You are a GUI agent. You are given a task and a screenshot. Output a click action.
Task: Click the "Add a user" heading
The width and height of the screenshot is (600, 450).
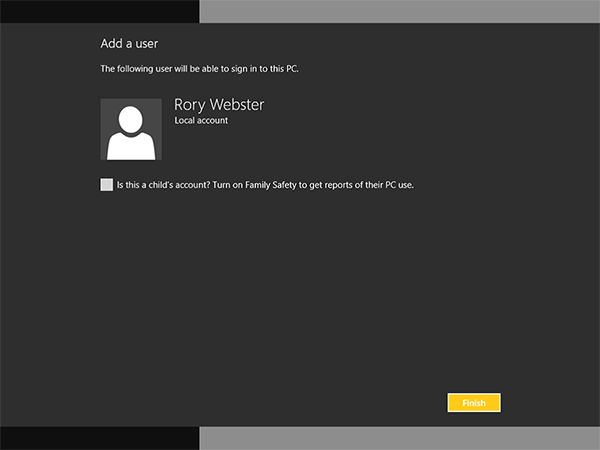(x=129, y=44)
